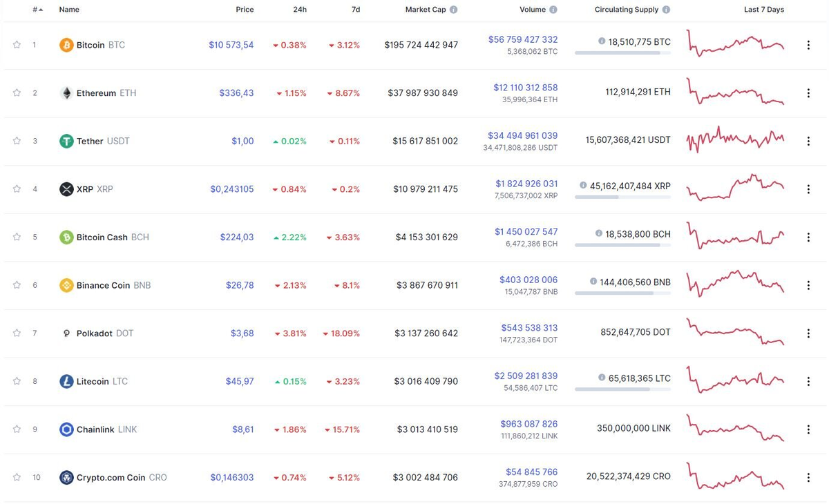Viewport: 829px width, 504px height.
Task: Sort table by rank number column
Action: tap(37, 10)
